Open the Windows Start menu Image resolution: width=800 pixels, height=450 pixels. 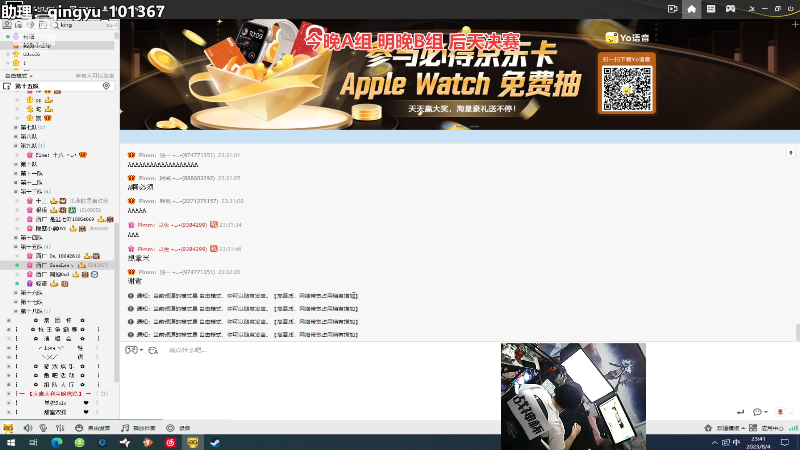pyautogui.click(x=10, y=442)
